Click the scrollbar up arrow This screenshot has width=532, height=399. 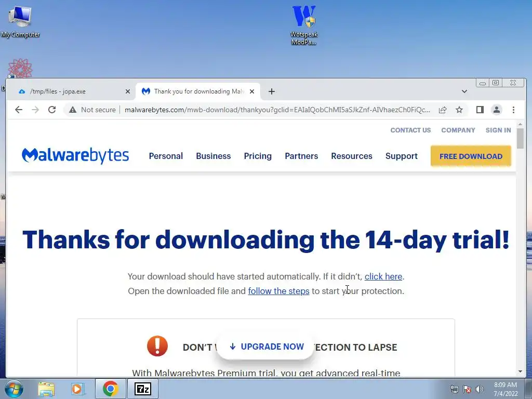520,125
